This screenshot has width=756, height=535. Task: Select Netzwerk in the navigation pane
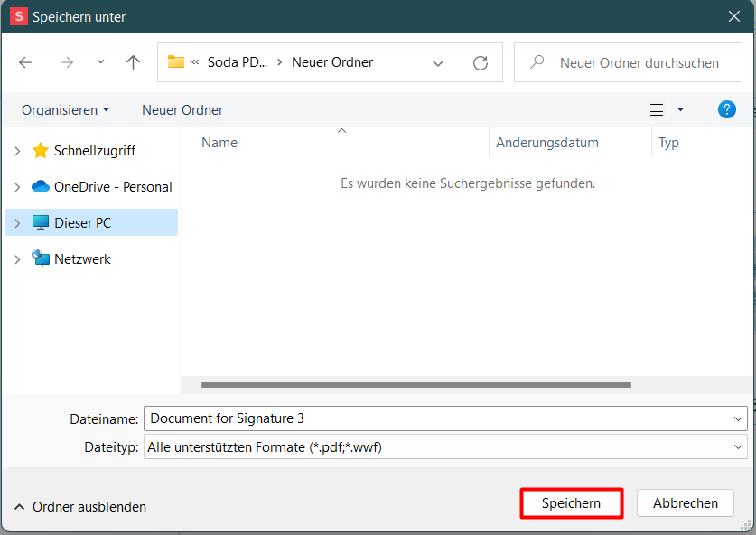[x=82, y=259]
